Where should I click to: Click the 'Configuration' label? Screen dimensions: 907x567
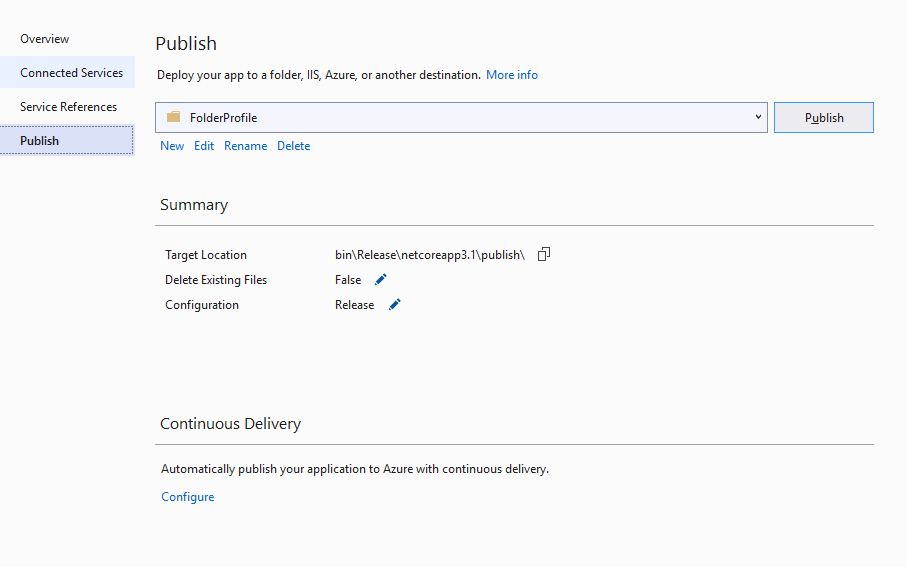[201, 304]
